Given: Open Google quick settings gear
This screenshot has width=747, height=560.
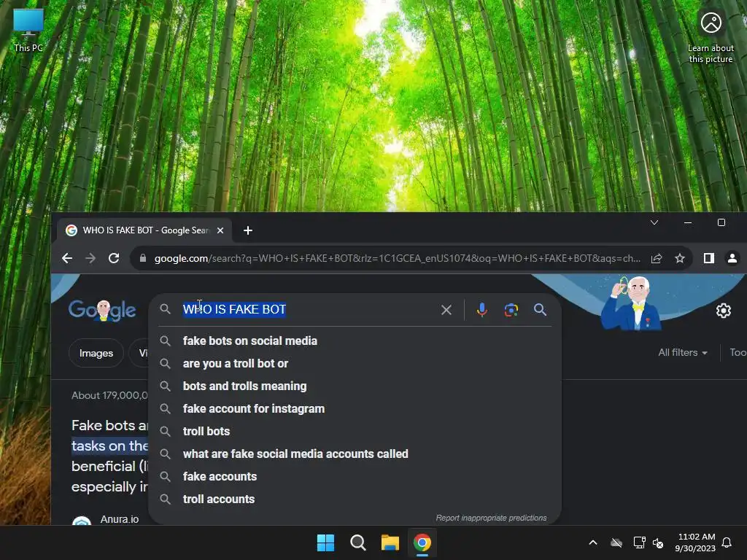Looking at the screenshot, I should click(723, 311).
